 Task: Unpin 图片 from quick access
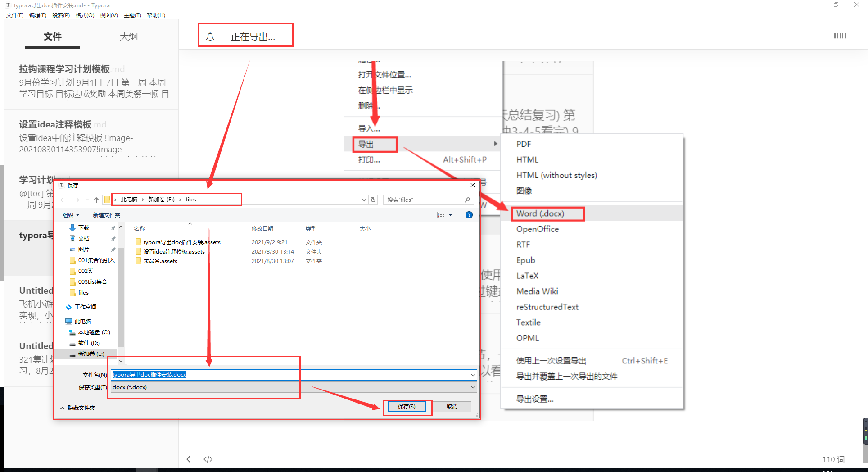click(113, 249)
